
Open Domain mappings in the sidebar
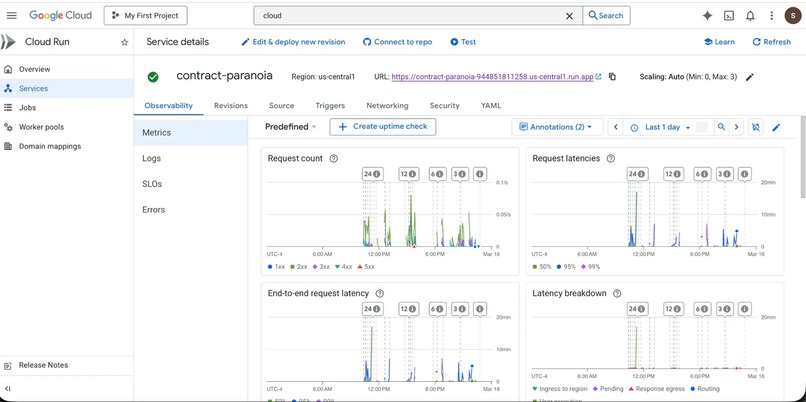point(67,146)
